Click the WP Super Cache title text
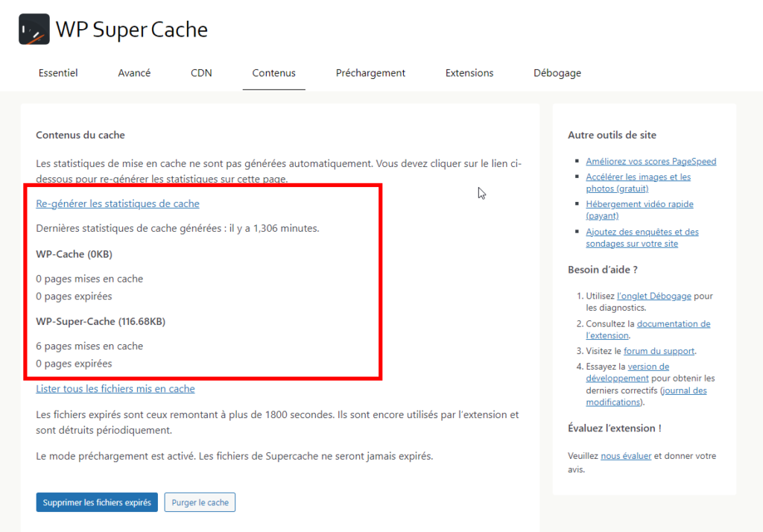This screenshot has height=532, width=763. tap(132, 30)
